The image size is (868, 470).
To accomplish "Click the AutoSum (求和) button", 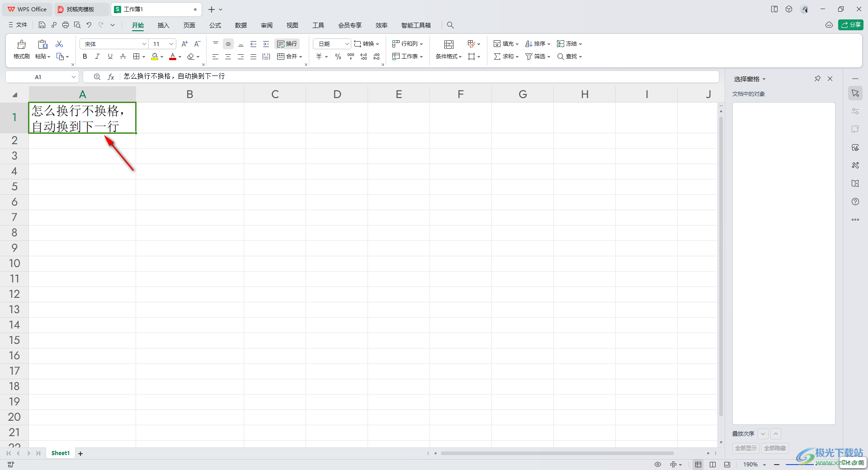I will pos(506,56).
